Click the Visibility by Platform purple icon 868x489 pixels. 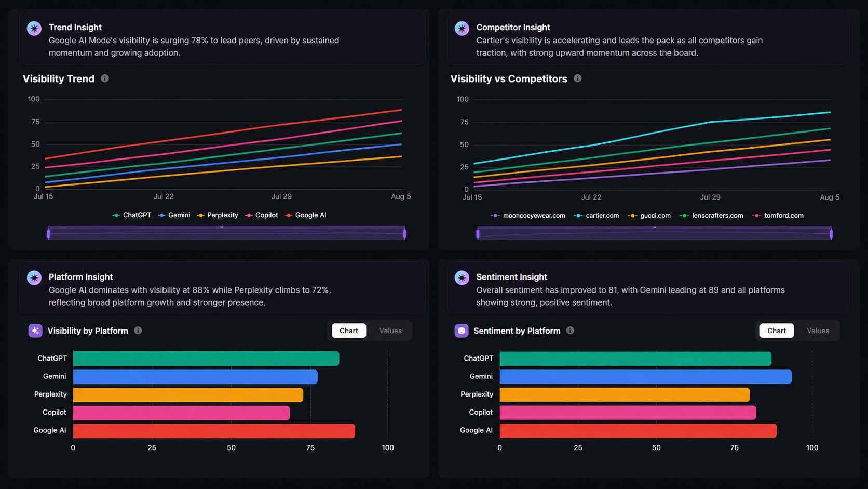click(x=35, y=331)
